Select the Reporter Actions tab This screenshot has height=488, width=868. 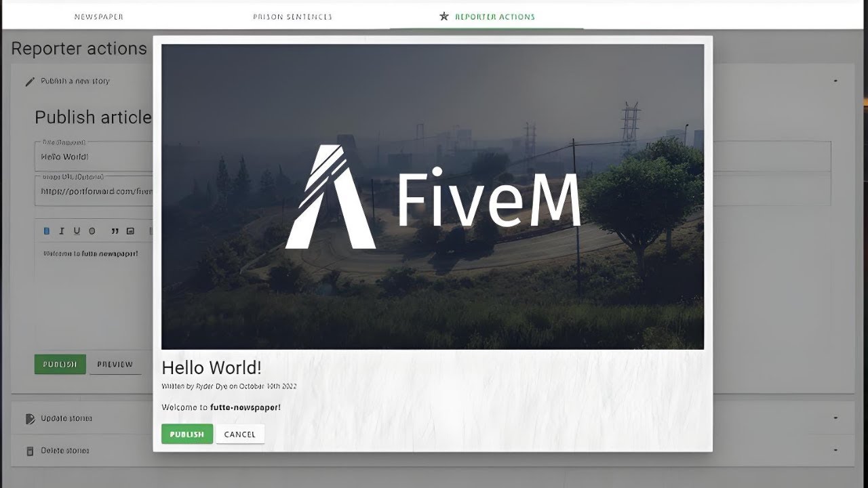pyautogui.click(x=487, y=16)
